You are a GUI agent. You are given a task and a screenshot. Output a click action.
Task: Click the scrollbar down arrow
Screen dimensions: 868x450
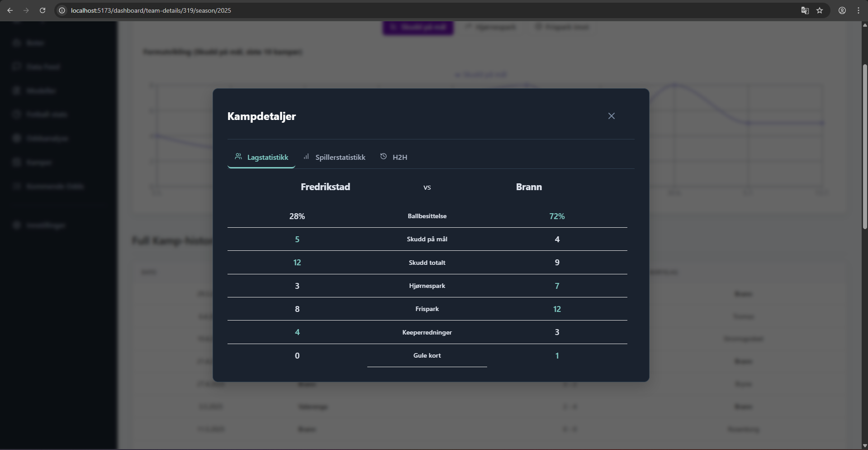coord(865,446)
